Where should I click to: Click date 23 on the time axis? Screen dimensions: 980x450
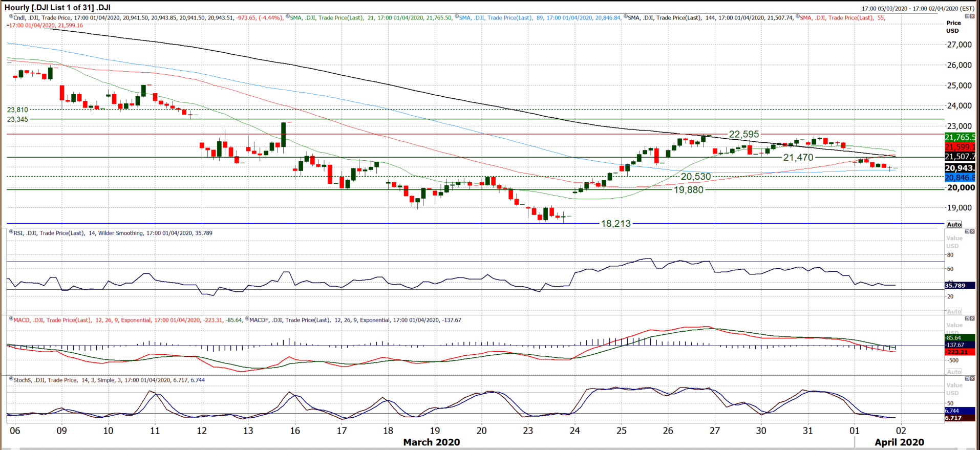[528, 431]
